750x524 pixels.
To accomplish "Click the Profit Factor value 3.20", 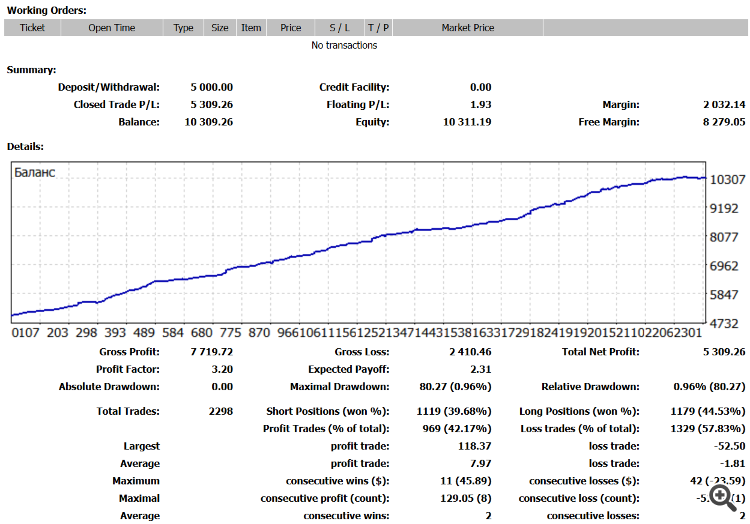I will pyautogui.click(x=222, y=369).
